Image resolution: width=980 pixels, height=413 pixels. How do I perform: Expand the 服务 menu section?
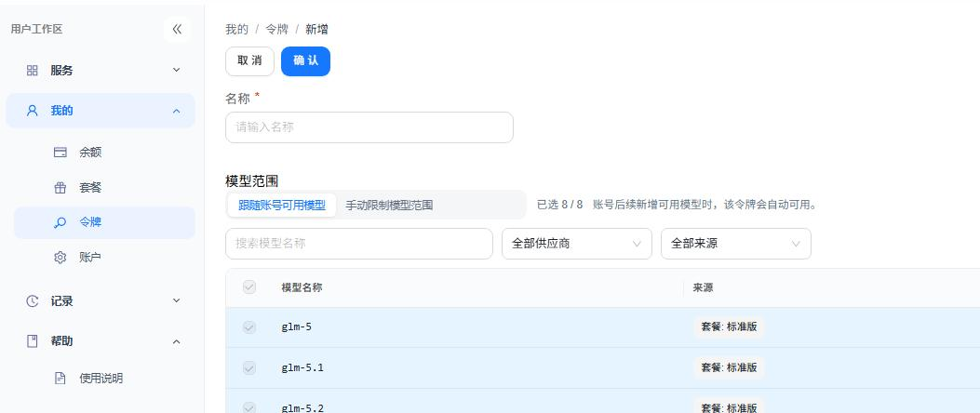(100, 71)
